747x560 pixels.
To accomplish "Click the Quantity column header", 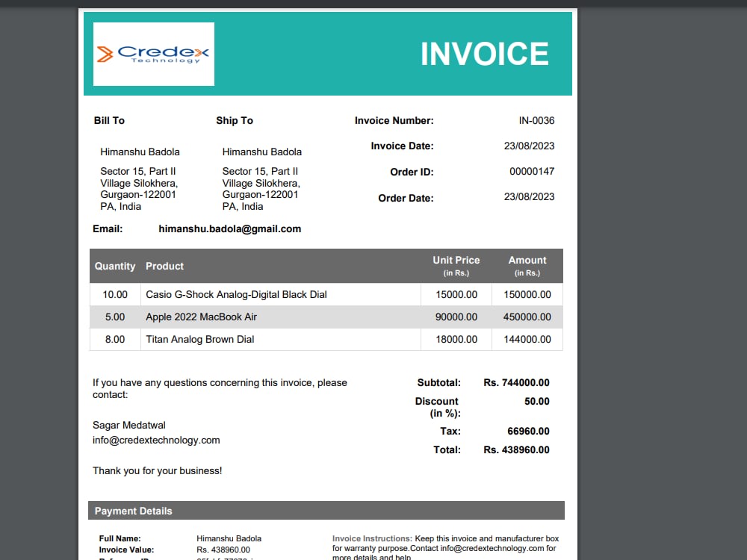I will point(115,267).
